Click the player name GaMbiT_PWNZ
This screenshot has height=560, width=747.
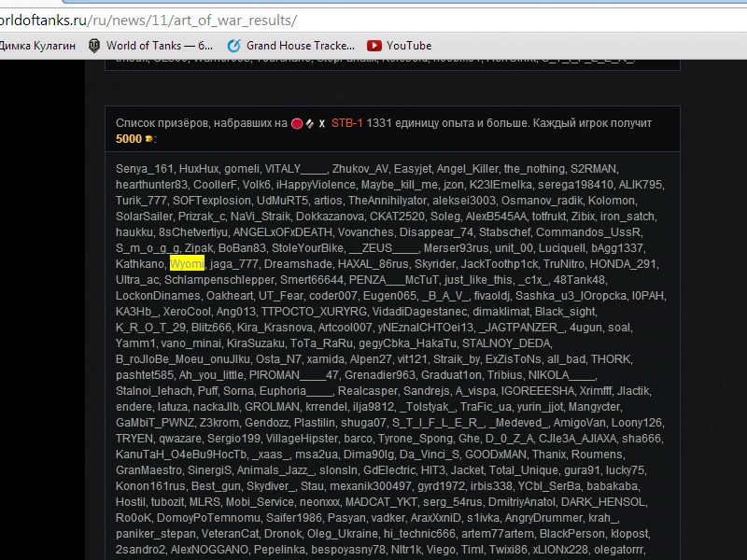coord(155,423)
